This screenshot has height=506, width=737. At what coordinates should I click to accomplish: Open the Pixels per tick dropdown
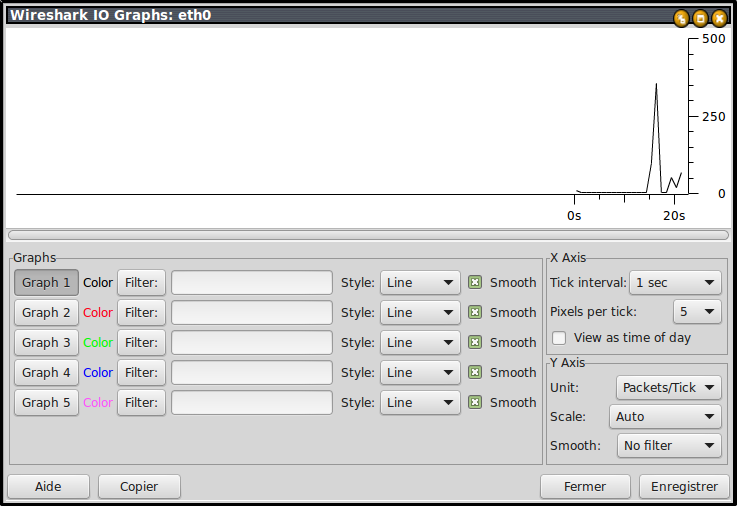pyautogui.click(x=697, y=311)
